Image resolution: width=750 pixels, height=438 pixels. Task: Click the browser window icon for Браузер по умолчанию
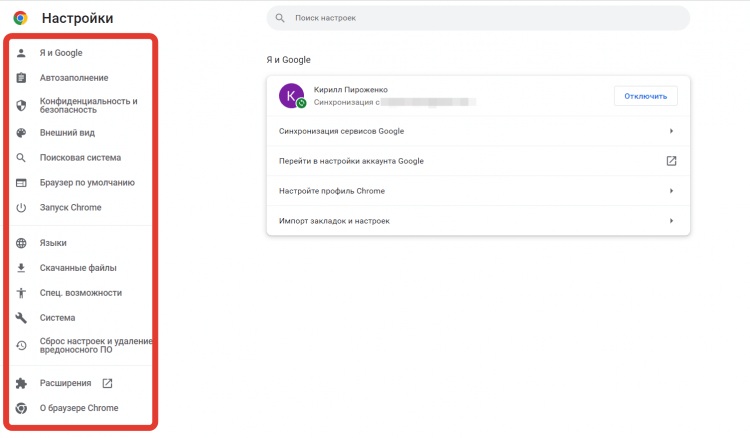(21, 183)
